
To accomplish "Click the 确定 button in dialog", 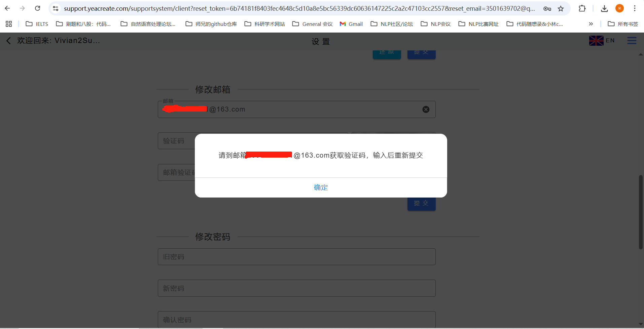I will [x=321, y=188].
